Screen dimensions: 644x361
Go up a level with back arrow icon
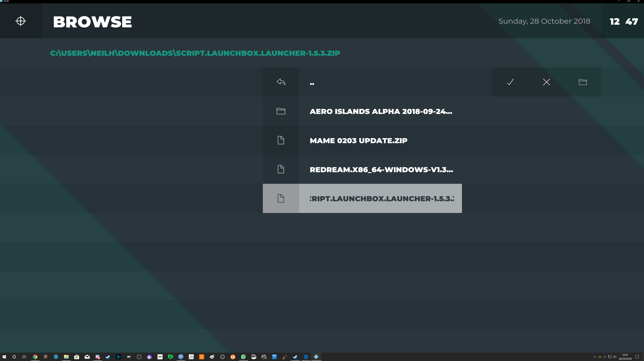point(281,82)
